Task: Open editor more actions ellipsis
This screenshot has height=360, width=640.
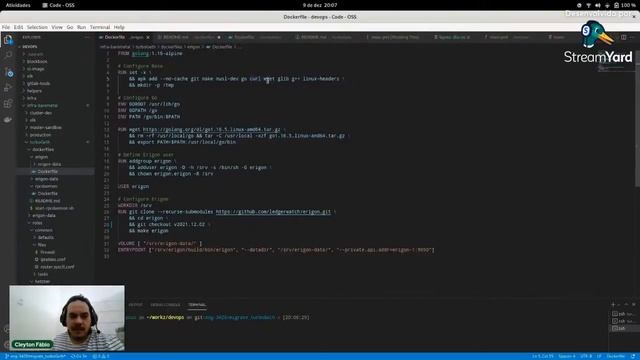Action: (632, 37)
